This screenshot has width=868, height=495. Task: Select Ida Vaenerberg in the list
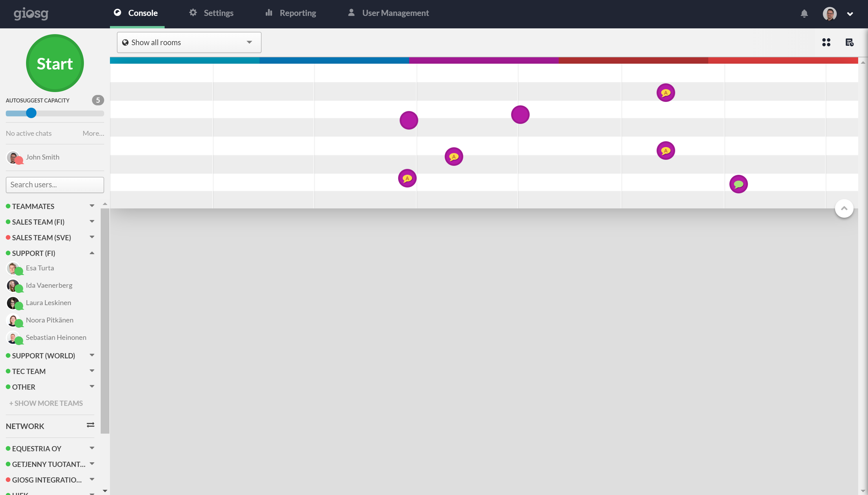49,285
